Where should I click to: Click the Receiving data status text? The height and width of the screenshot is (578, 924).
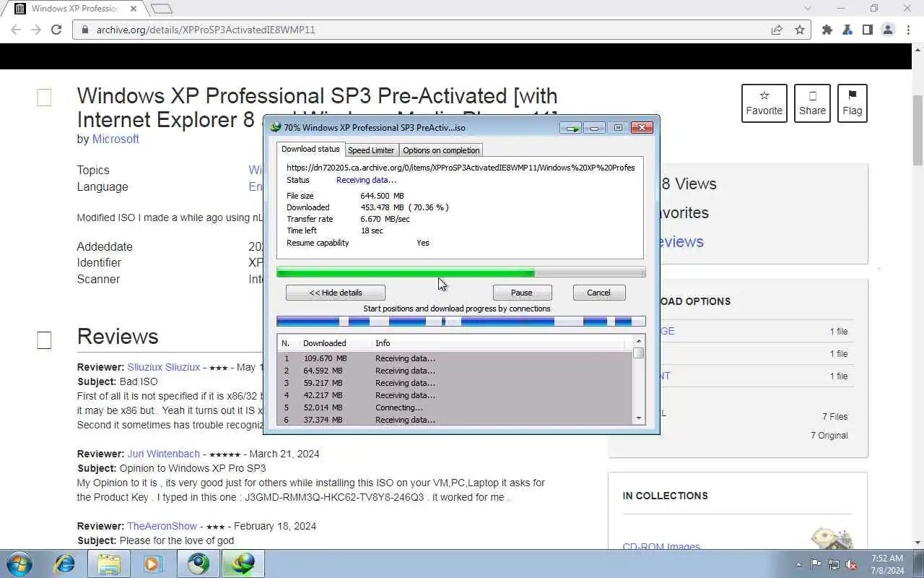366,180
